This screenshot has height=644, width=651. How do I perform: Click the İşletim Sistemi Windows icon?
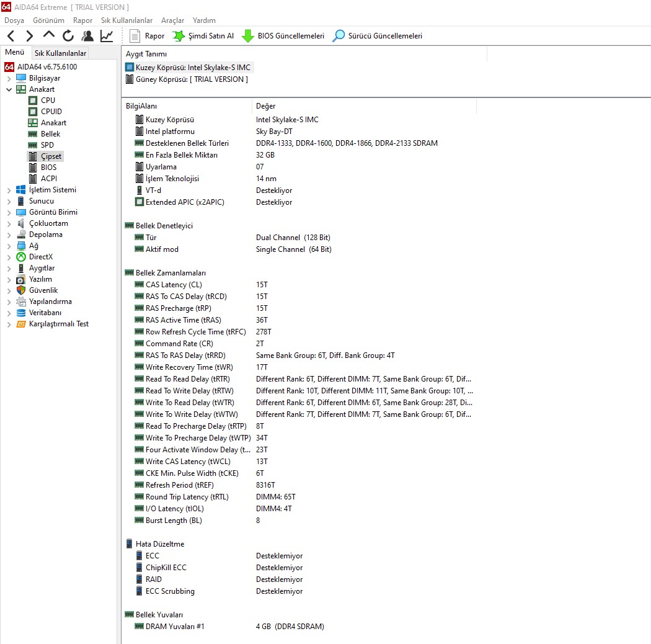point(20,190)
